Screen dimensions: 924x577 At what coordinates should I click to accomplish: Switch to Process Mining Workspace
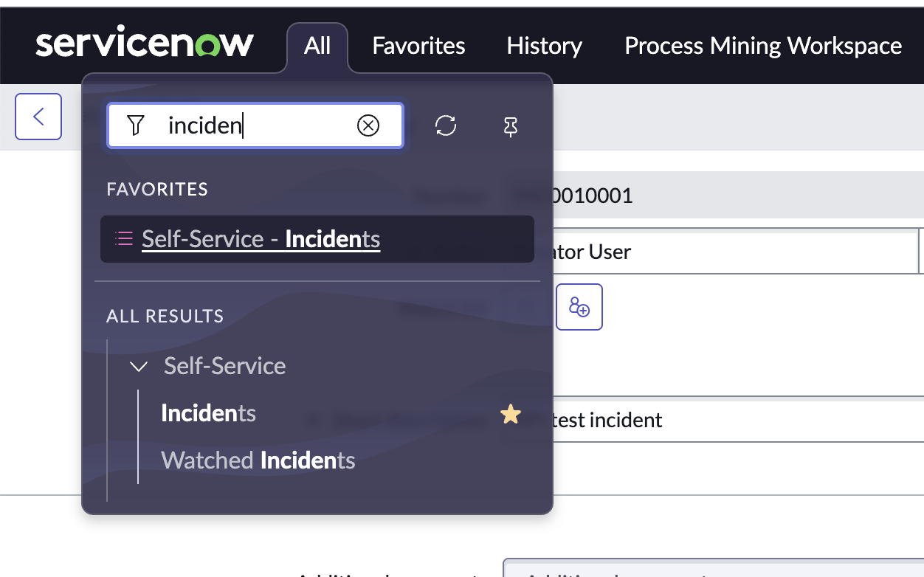coord(762,46)
